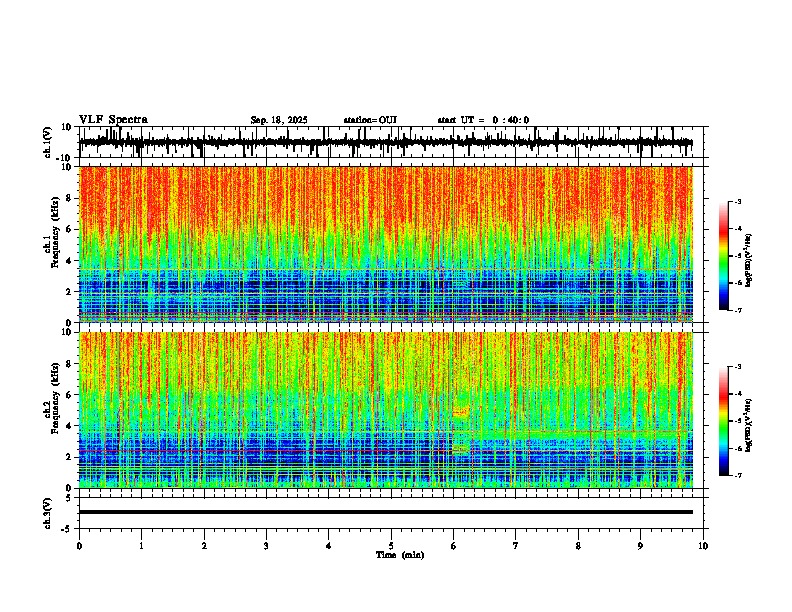The image size is (792, 612).
Task: Click the "ch.3(V)" axis label
Action: pyautogui.click(x=47, y=513)
